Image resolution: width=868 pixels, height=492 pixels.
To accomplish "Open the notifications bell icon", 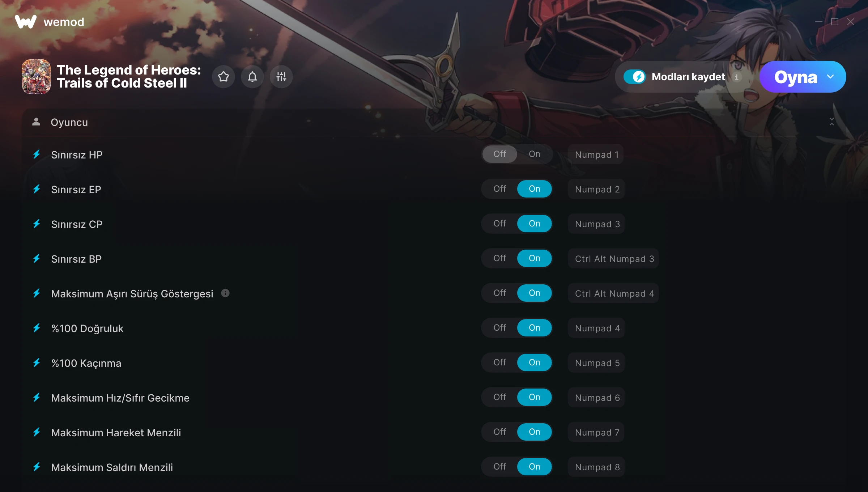I will coord(252,77).
